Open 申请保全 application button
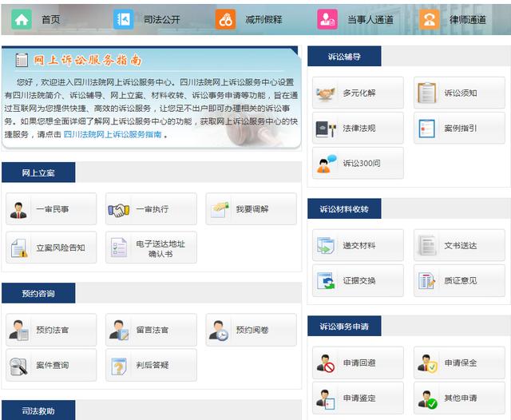This screenshot has width=511, height=420. point(460,363)
